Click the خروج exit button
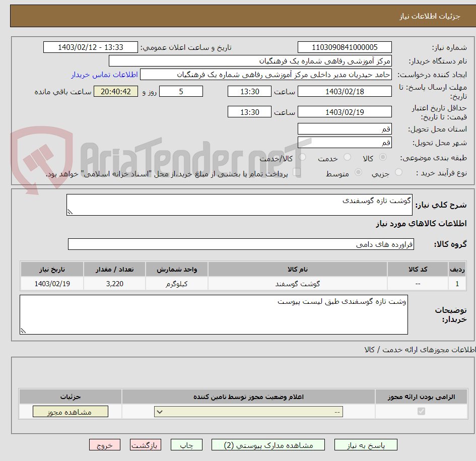 105,445
